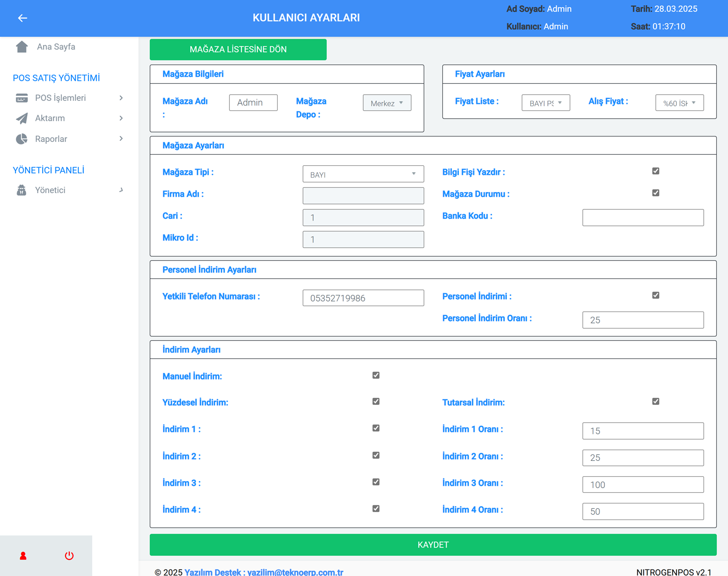The image size is (728, 576).
Task: Uncheck the İndirim 4 checkbox
Action: 376,509
